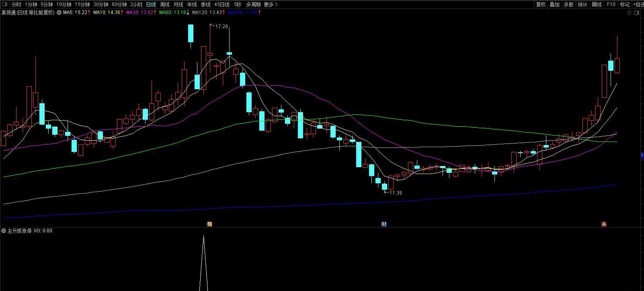This screenshot has height=291, width=644.
Task: Open the 多周期 multi-period view
Action: (x=253, y=4)
